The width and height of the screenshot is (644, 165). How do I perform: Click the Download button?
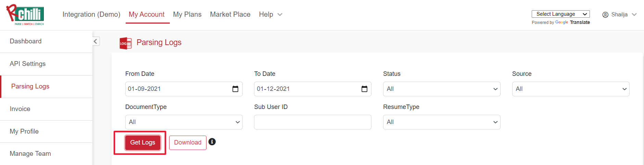point(188,142)
